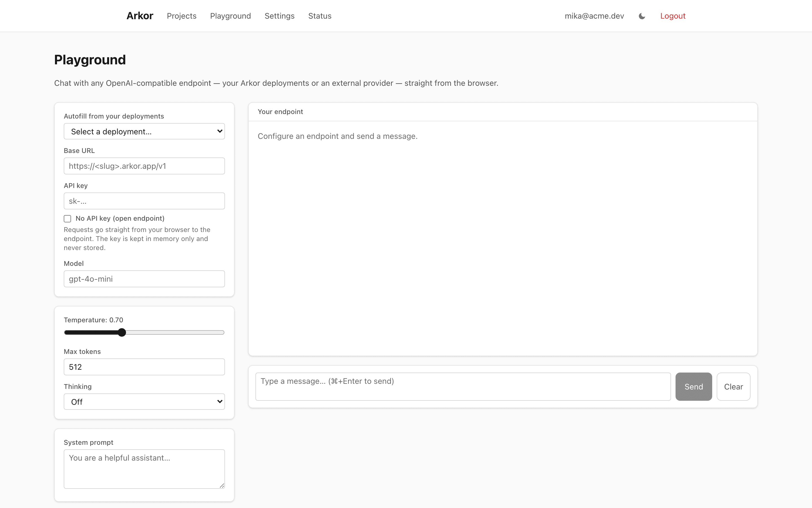Open the Playground nav item
This screenshot has height=508, width=812.
[x=231, y=16]
